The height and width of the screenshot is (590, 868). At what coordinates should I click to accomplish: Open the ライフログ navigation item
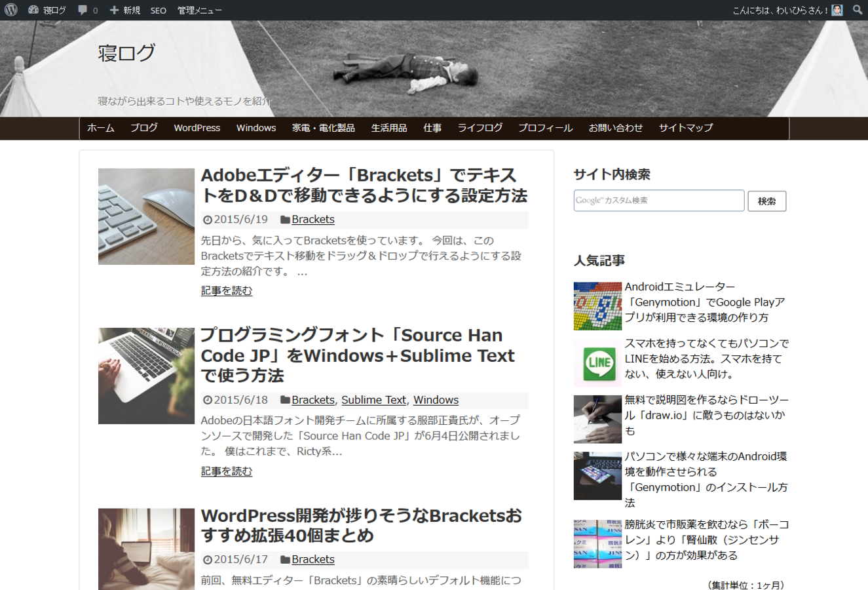480,128
